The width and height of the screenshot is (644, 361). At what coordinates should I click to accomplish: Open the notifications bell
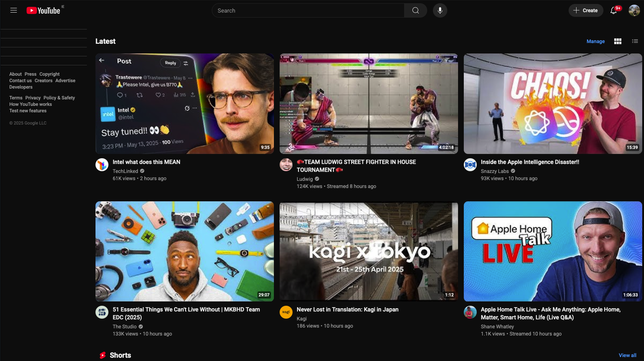pyautogui.click(x=613, y=10)
